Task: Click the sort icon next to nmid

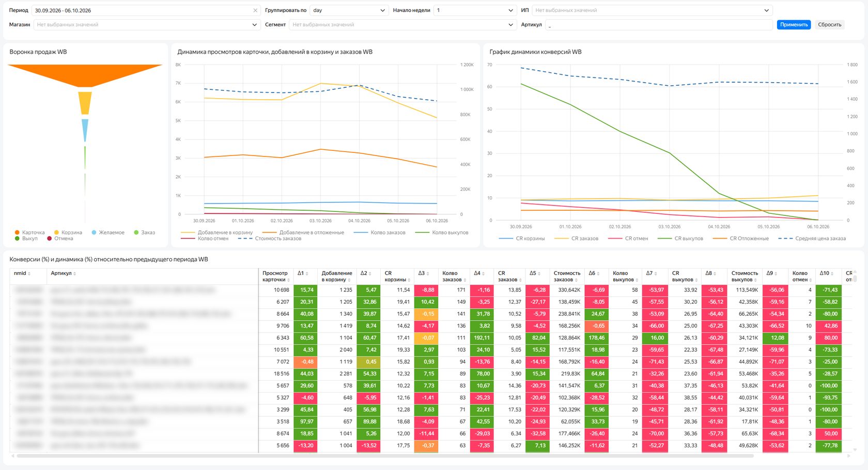Action: 29,274
